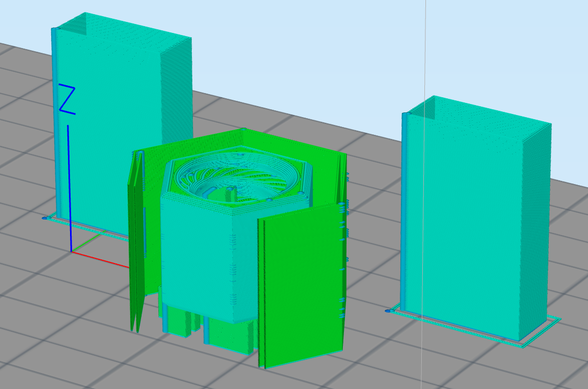Click the blue seam edge of right tower

(x=404, y=210)
